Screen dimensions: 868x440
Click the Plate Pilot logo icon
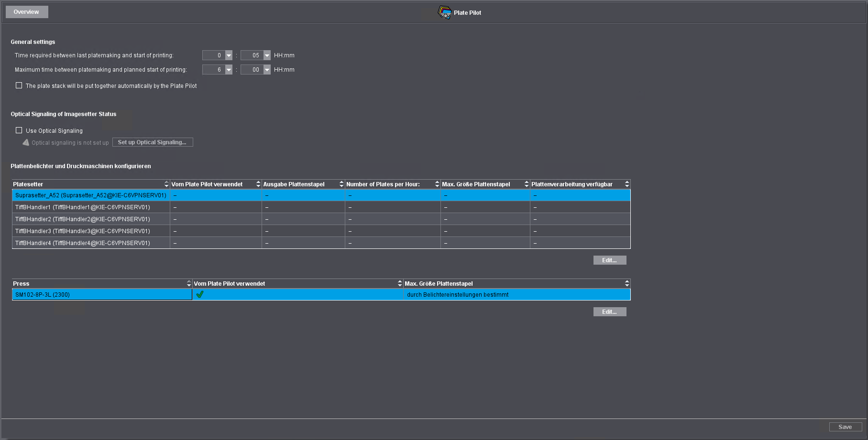pos(445,12)
